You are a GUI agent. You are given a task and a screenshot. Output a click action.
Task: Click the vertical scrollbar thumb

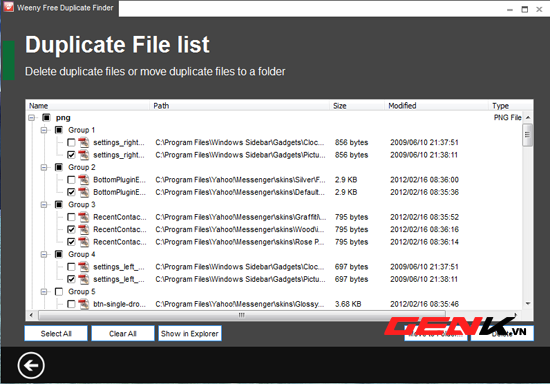(x=528, y=135)
